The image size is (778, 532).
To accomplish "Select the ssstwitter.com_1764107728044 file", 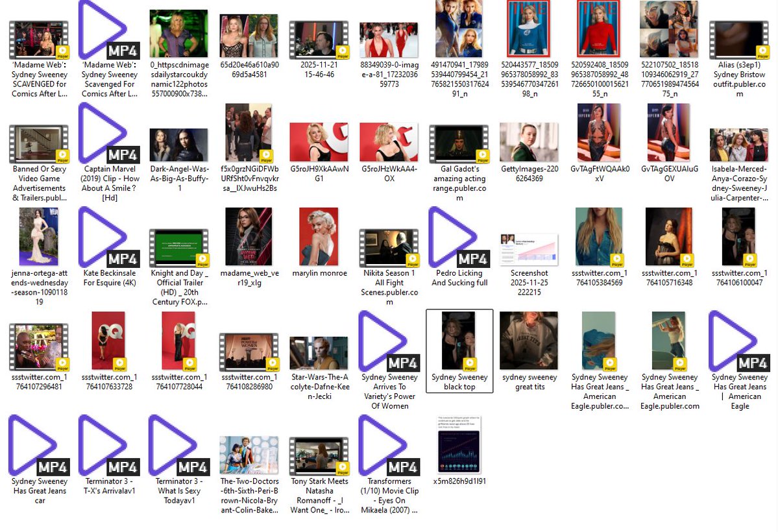I will click(179, 342).
